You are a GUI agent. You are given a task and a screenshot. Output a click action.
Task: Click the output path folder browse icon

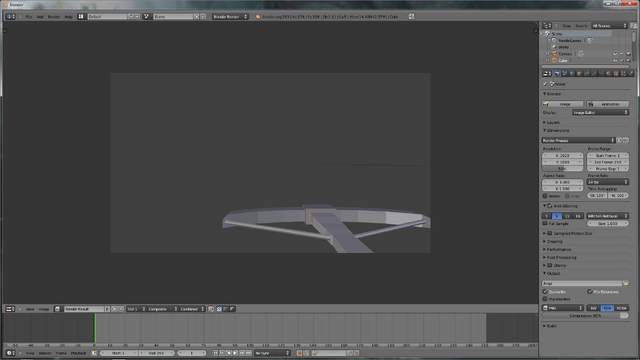tap(625, 283)
